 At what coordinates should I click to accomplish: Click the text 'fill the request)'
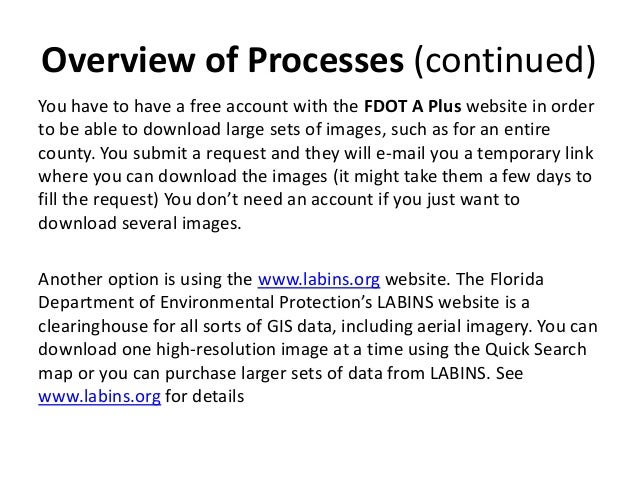(98, 200)
